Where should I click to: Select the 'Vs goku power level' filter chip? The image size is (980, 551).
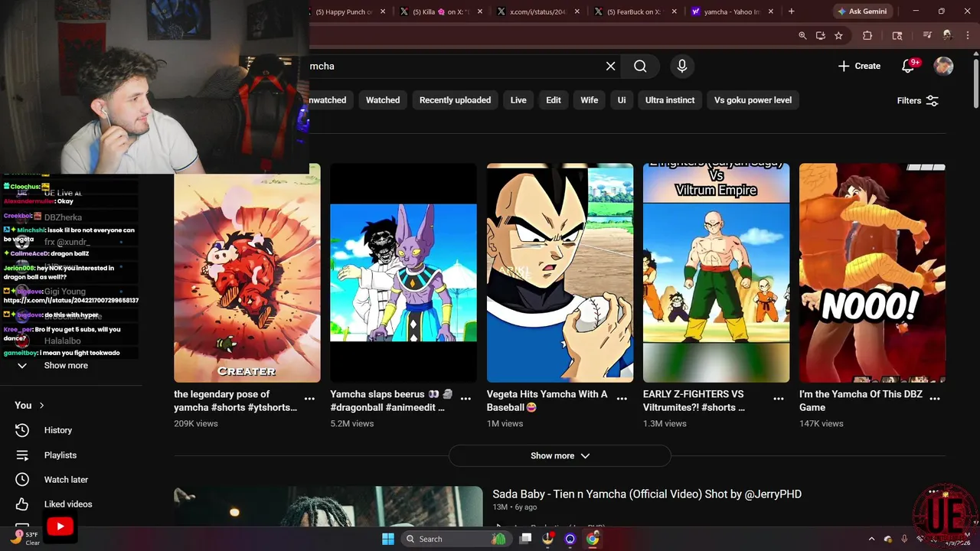[753, 100]
